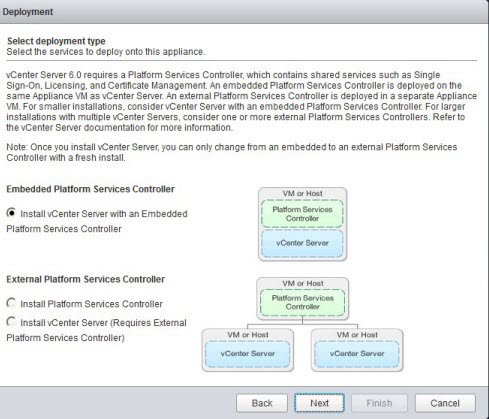Image resolution: width=489 pixels, height=419 pixels.
Task: Click the Select deployment type heading
Action: (56, 41)
